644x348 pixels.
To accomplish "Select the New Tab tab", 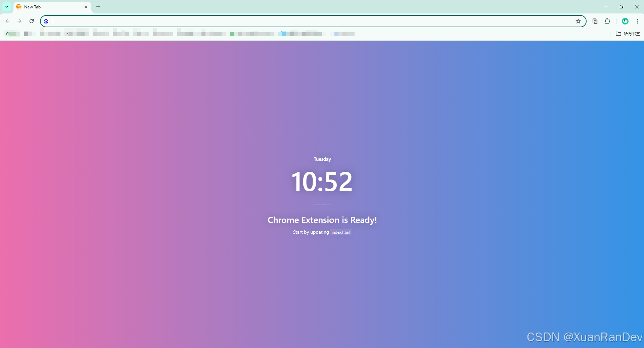I will tap(52, 7).
